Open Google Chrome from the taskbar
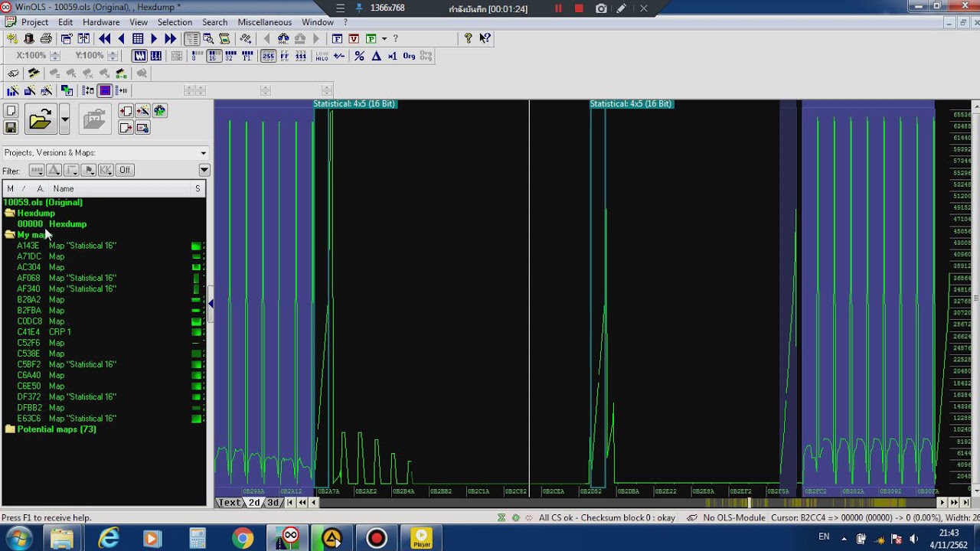Image resolution: width=980 pixels, height=551 pixels. (x=243, y=539)
